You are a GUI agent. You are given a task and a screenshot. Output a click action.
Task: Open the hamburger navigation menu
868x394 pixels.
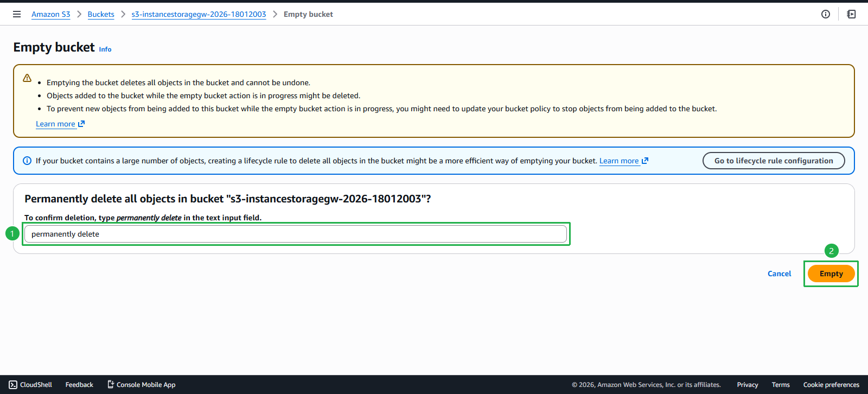pos(17,14)
